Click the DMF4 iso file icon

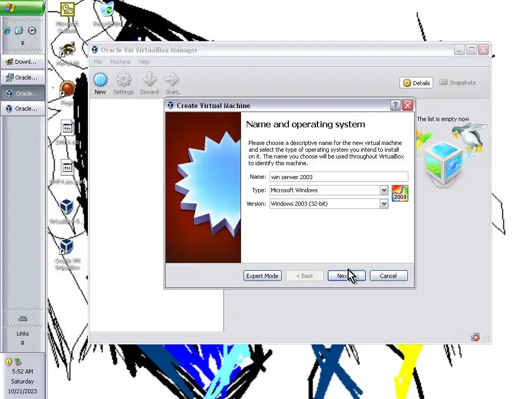click(x=67, y=132)
